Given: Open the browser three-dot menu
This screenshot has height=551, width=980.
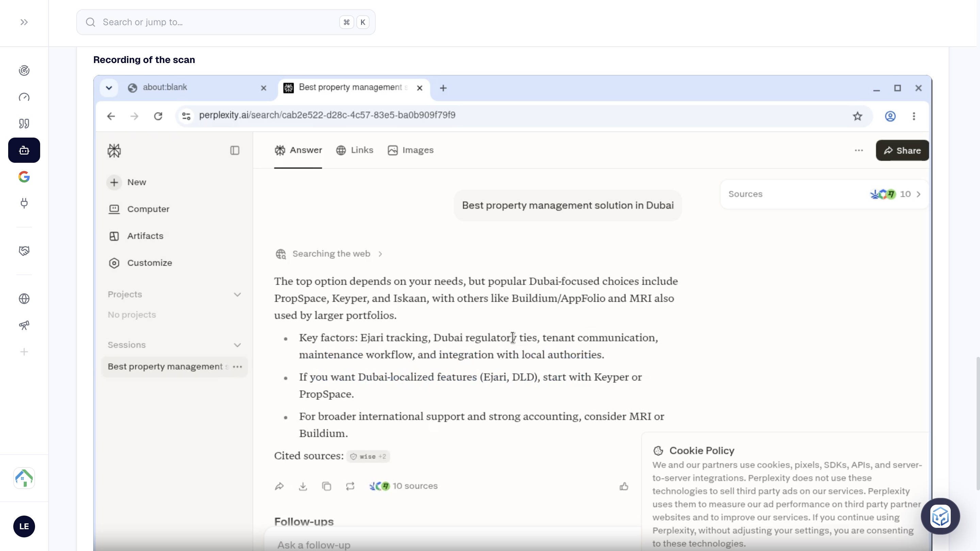Looking at the screenshot, I should 914,116.
